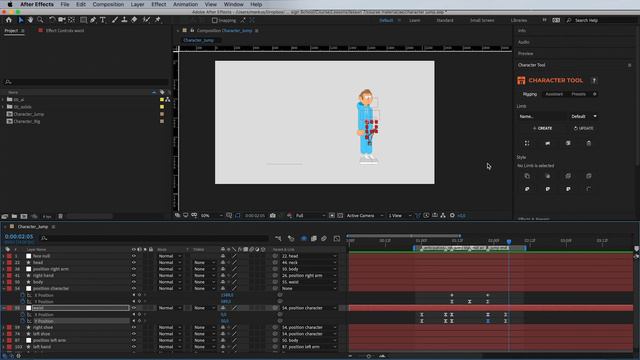Image resolution: width=640 pixels, height=360 pixels.
Task: Open the Composition menu
Action: pos(108,4)
